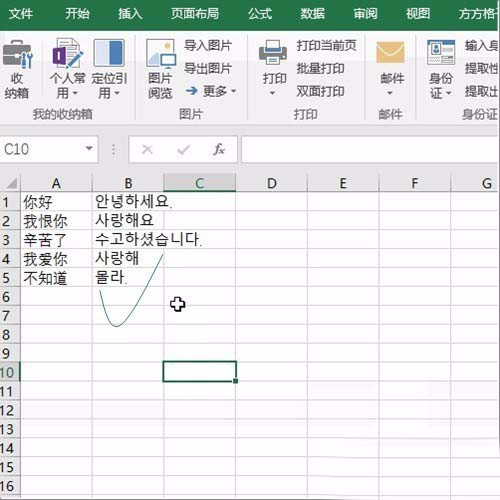The width and height of the screenshot is (500, 500).
Task: Select column C header
Action: [199, 183]
